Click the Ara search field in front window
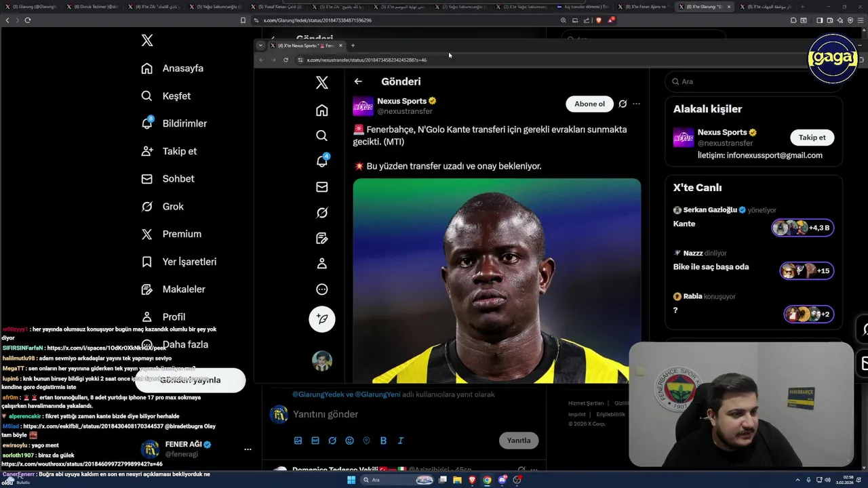 753,81
